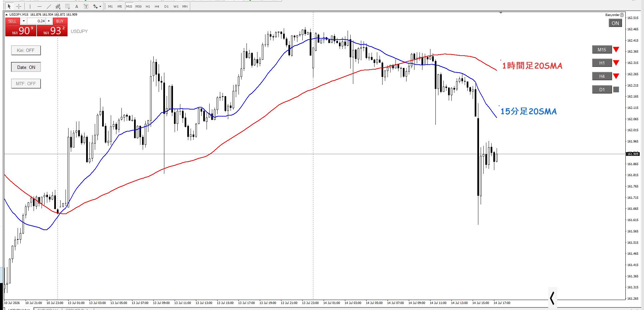The height and width of the screenshot is (310, 644).
Task: Switch chart to H4 timeframe
Action: (x=157, y=6)
